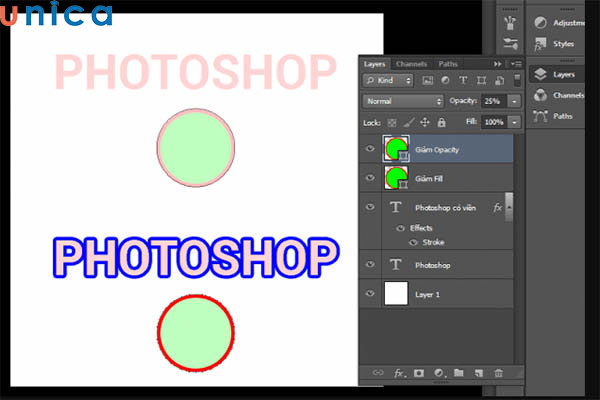Click the blue-outlined PHOTOSHOP text on canvas
This screenshot has height=400, width=600.
[196, 257]
